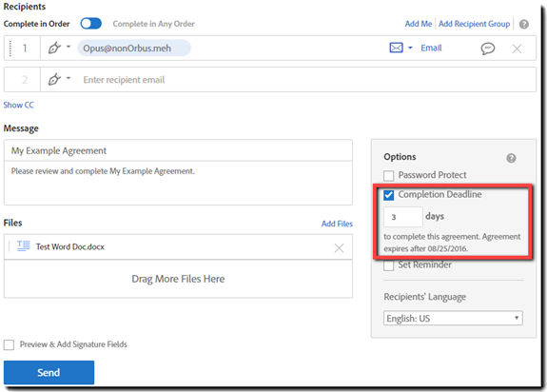Click the Show CC link
The width and height of the screenshot is (547, 392).
click(18, 105)
